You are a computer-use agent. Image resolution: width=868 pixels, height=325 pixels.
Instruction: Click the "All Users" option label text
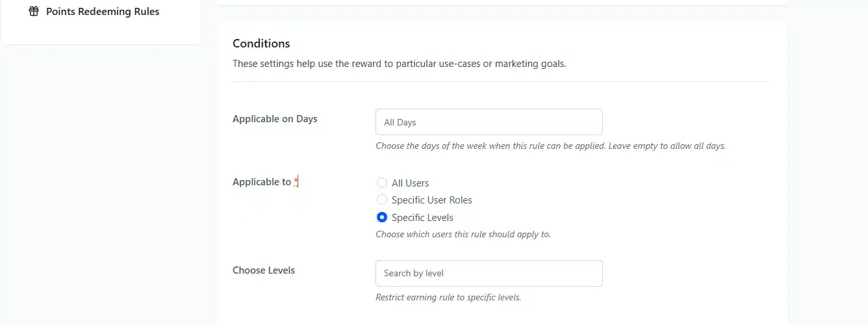pyautogui.click(x=410, y=183)
